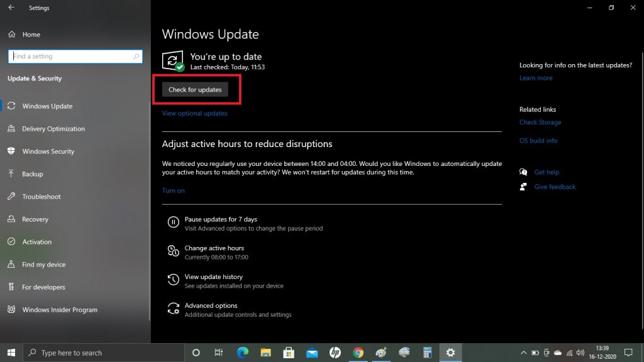Open File Explorer from the taskbar
The image size is (644, 362).
tap(265, 353)
